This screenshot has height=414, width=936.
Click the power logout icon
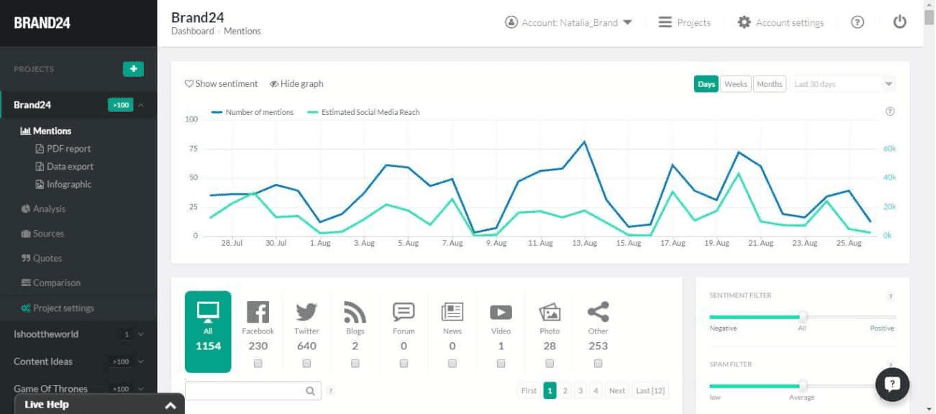tap(900, 23)
